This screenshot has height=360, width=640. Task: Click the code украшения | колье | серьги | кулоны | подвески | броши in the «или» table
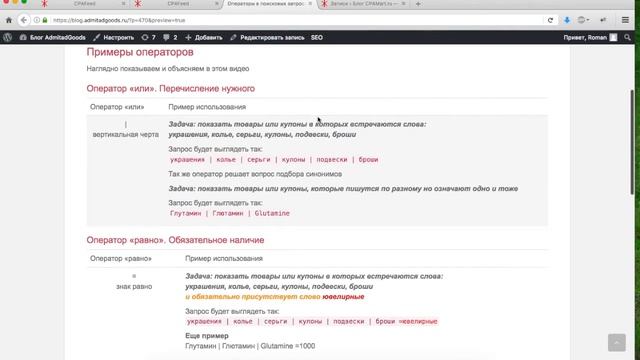[274, 160]
